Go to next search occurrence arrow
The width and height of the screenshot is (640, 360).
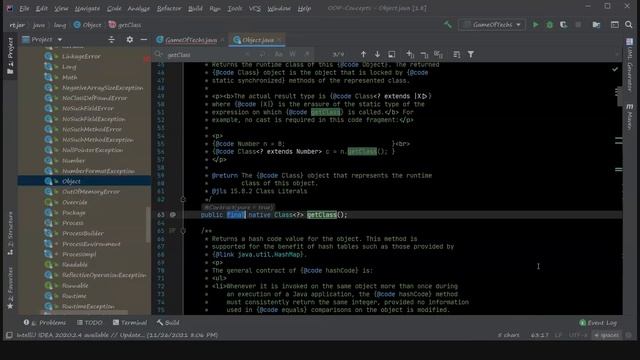pos(377,54)
